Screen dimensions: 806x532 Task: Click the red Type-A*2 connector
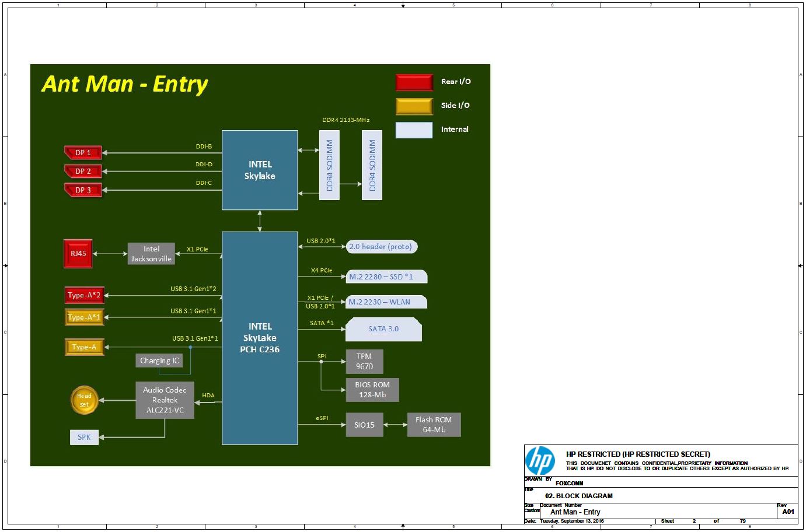click(84, 295)
